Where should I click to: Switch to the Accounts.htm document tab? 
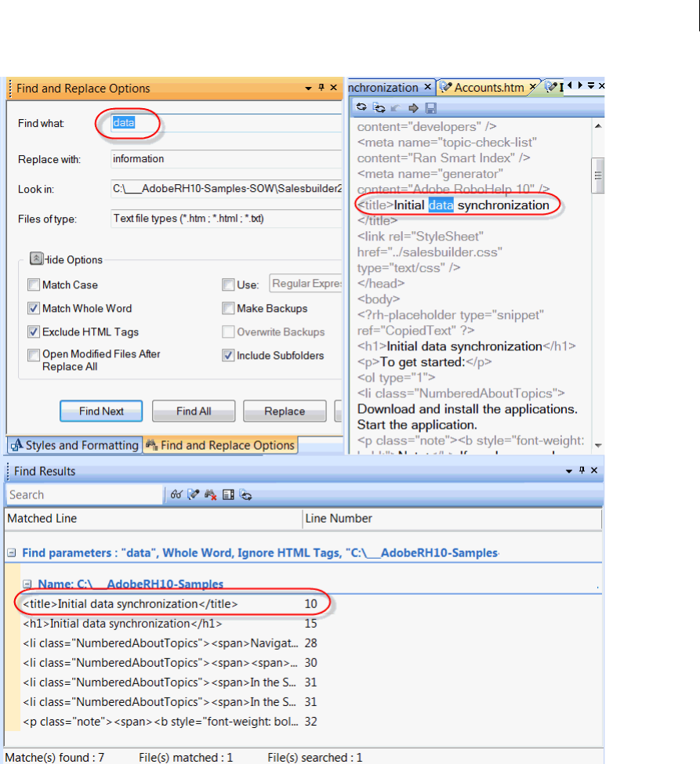(488, 87)
